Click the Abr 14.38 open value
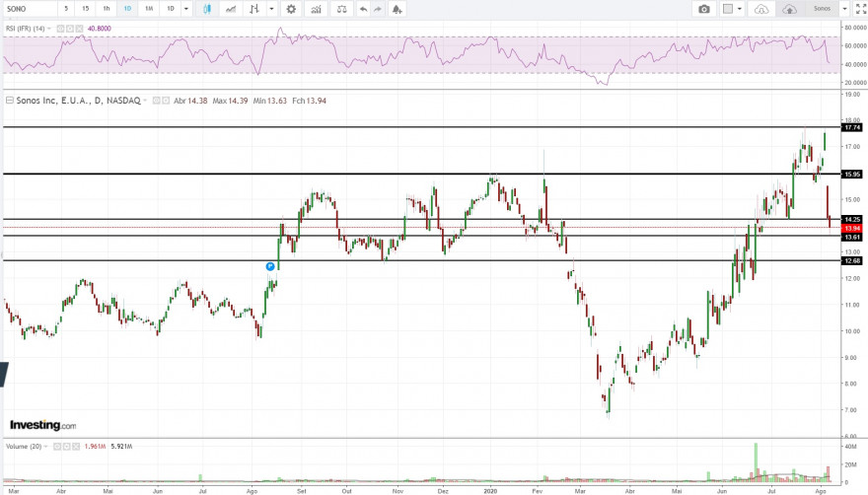868x495 pixels. pyautogui.click(x=190, y=101)
